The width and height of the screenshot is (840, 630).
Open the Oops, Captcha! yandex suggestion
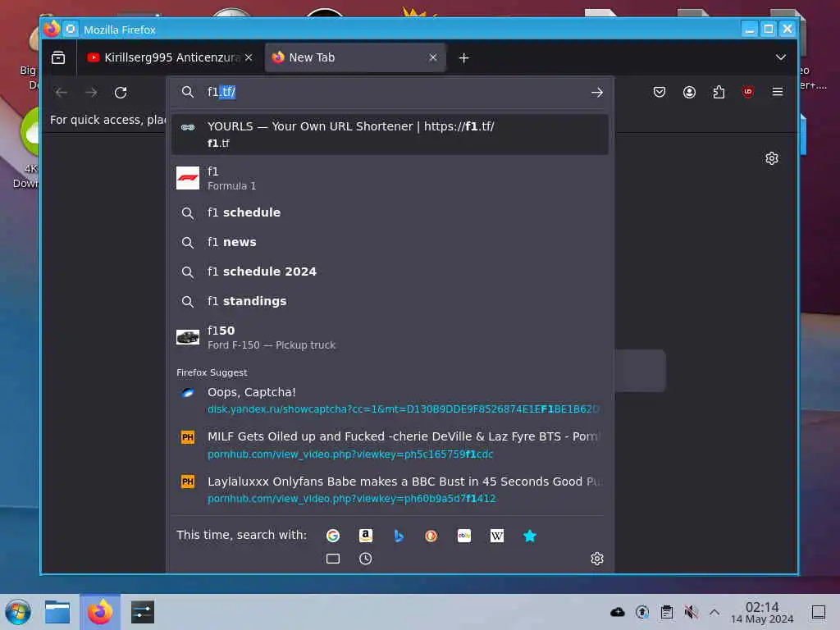(x=390, y=400)
